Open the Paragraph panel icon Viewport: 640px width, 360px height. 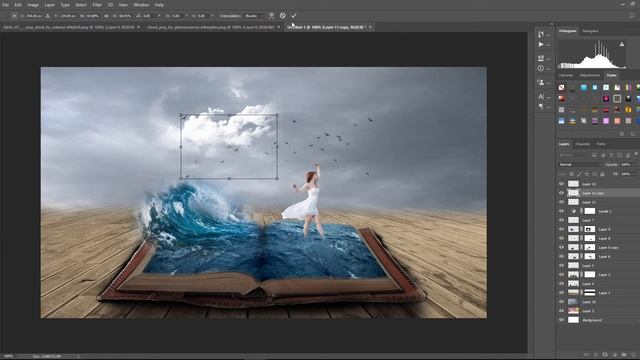(x=541, y=107)
